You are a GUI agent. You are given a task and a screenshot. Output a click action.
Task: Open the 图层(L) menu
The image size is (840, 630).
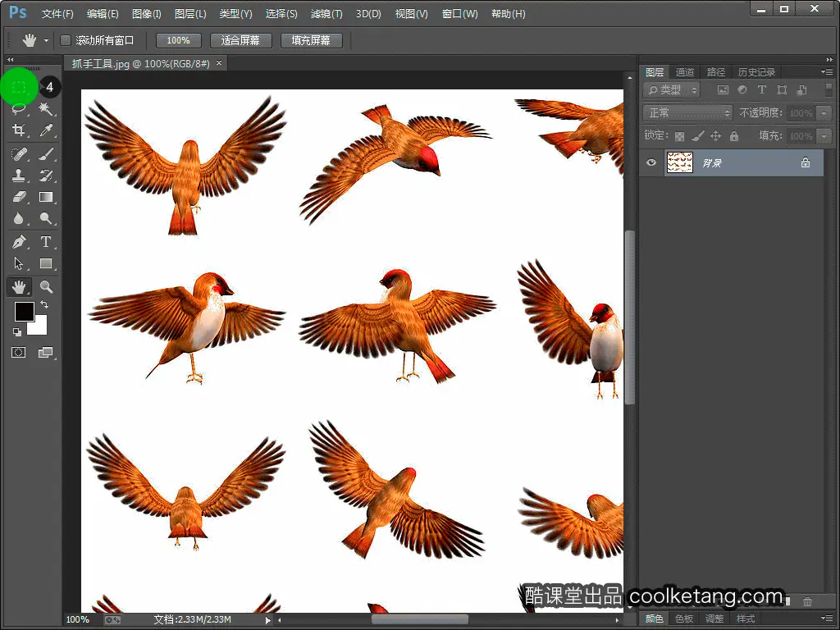tap(190, 14)
